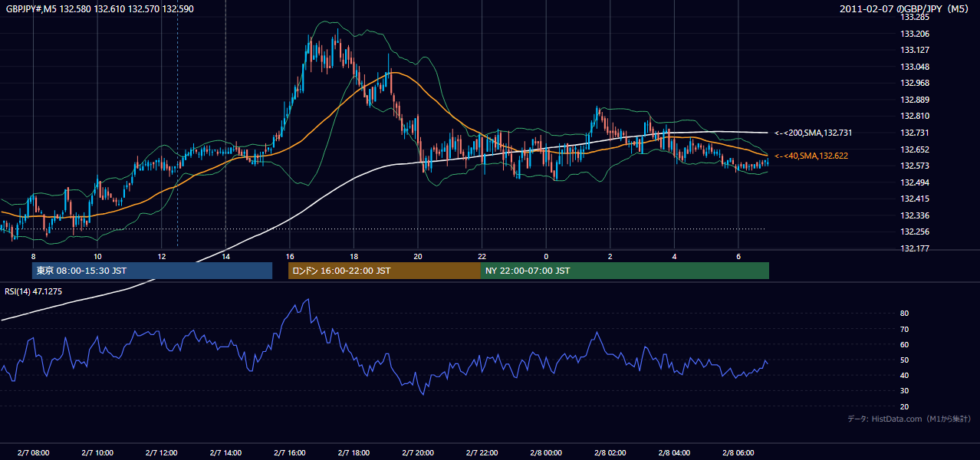980x460 pixels.
Task: Click hour tick 2 below the price chart
Action: pos(610,255)
